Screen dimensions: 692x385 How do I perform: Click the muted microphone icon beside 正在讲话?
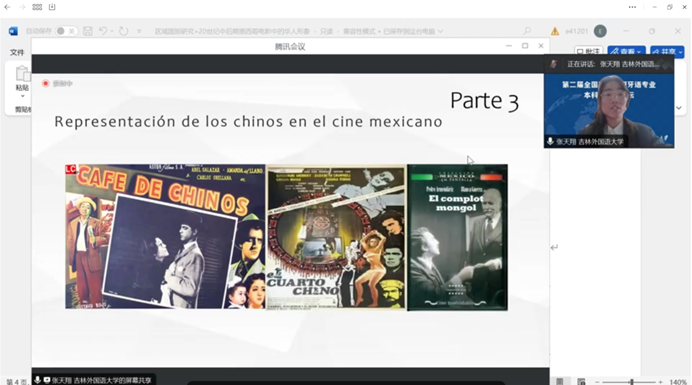pos(553,64)
